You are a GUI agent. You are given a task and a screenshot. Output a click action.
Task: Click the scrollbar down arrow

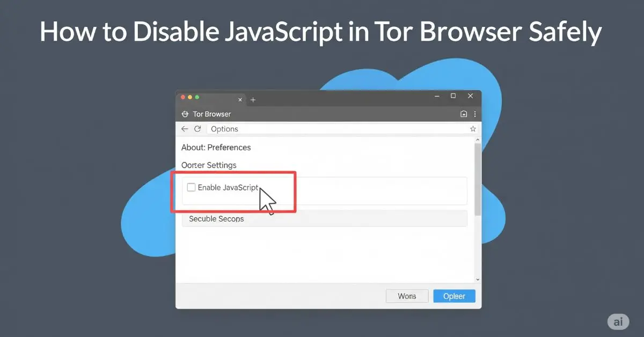478,279
